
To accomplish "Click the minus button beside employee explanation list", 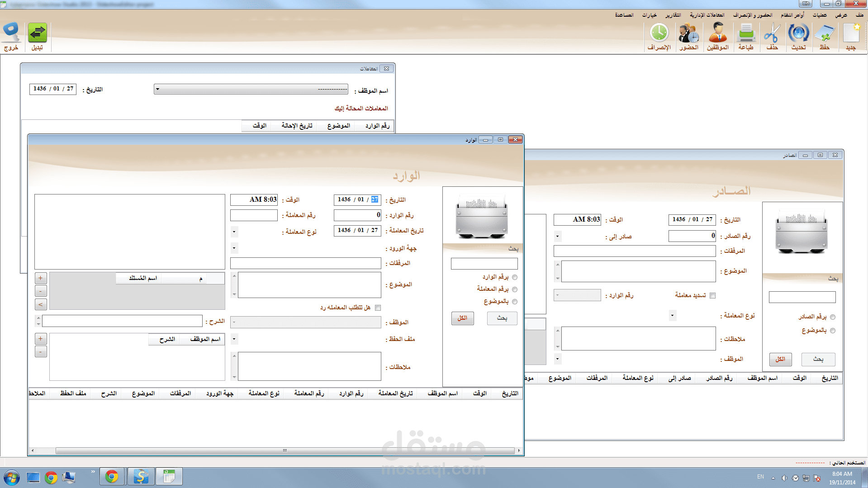I will pyautogui.click(x=41, y=351).
